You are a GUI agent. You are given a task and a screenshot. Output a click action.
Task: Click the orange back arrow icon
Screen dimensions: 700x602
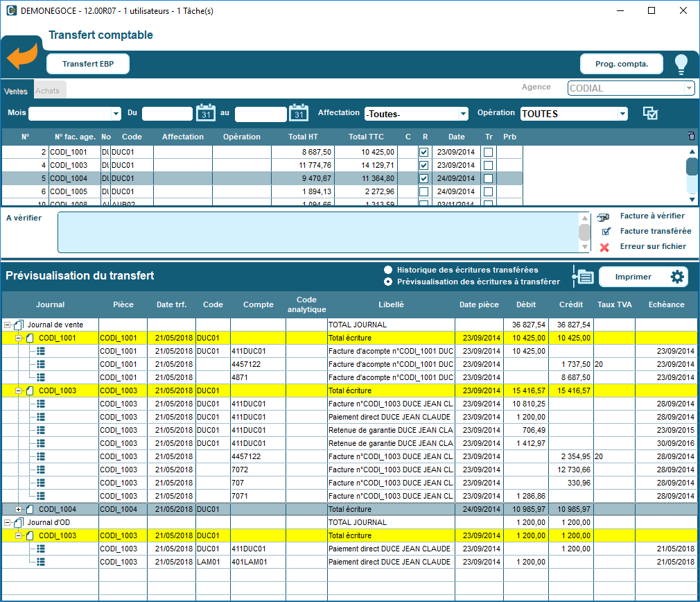coord(21,57)
